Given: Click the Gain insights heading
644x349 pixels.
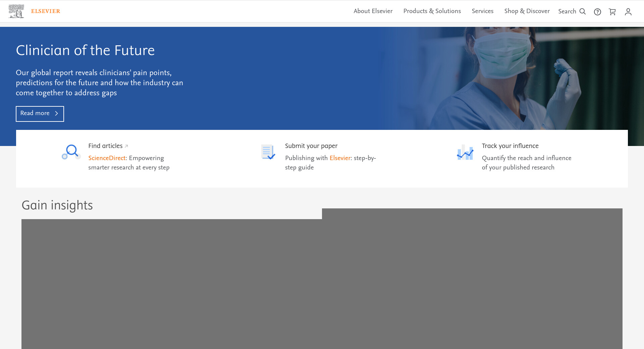Looking at the screenshot, I should coord(57,205).
